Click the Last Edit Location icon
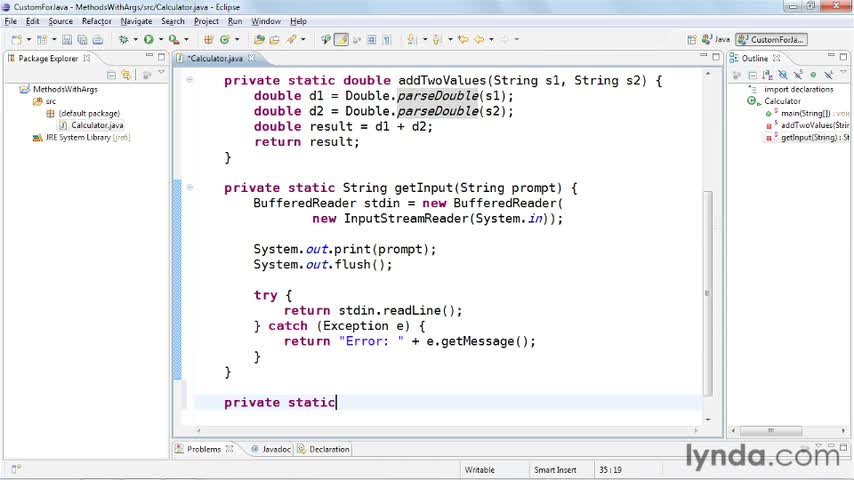The image size is (854, 480). [463, 40]
